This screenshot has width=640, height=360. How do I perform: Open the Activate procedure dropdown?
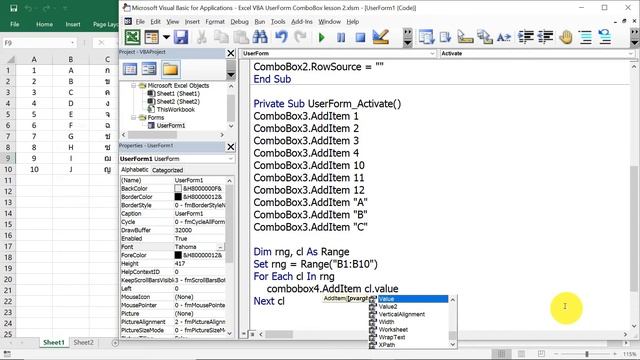631,53
